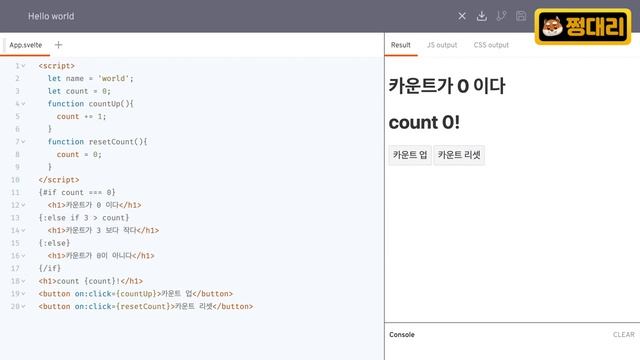Fold the resetCount function at line 7

pos(24,142)
